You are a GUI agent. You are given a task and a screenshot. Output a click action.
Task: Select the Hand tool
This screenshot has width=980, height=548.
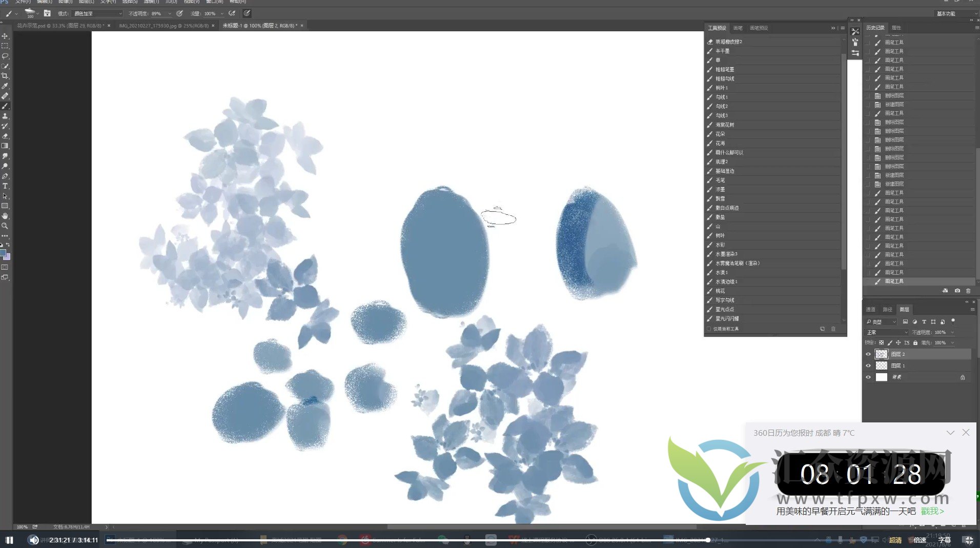tap(5, 216)
